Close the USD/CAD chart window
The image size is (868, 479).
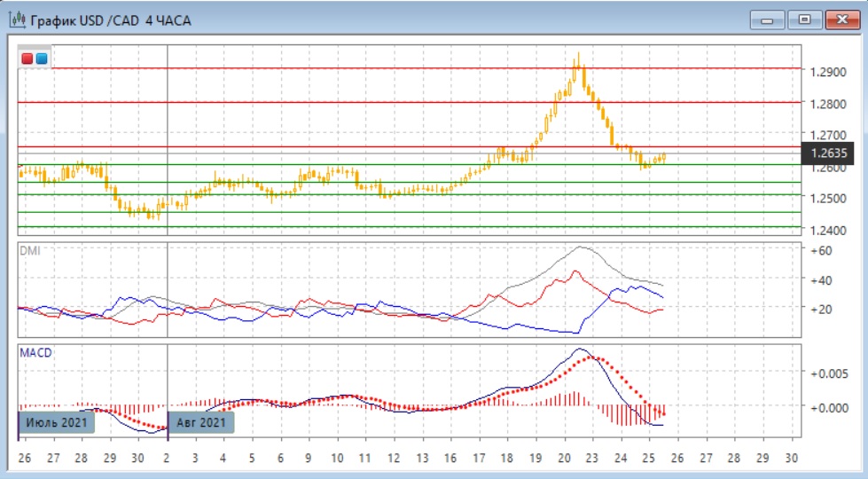tap(842, 19)
